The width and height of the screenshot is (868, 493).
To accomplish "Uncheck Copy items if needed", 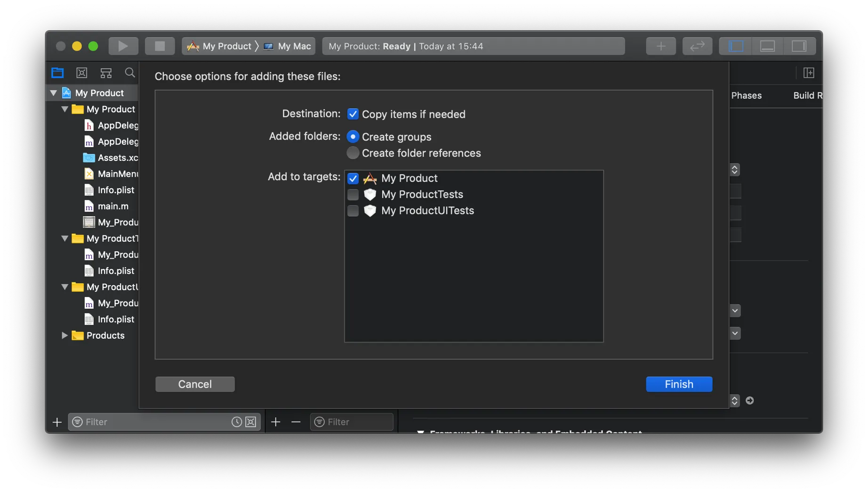I will point(353,114).
